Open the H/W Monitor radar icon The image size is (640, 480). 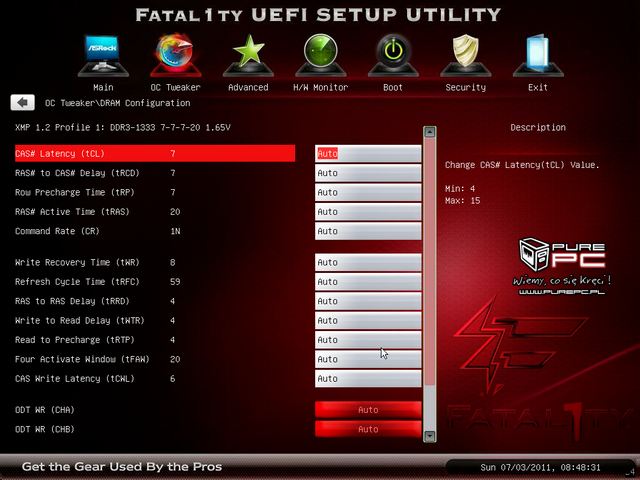pos(320,56)
